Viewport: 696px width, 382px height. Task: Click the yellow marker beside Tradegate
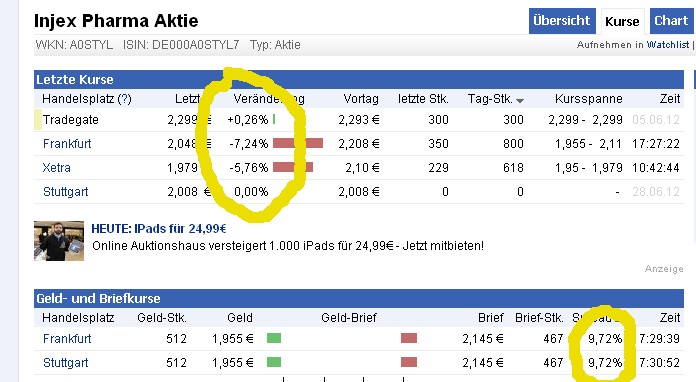pos(38,120)
